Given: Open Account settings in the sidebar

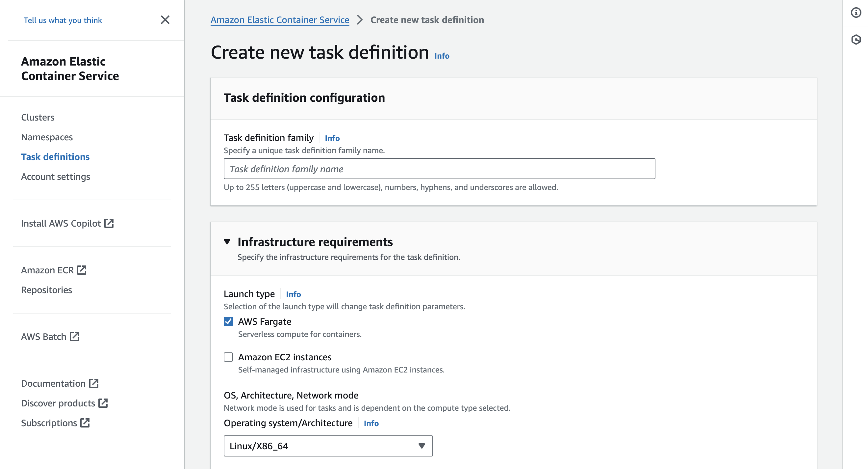Looking at the screenshot, I should coord(56,177).
